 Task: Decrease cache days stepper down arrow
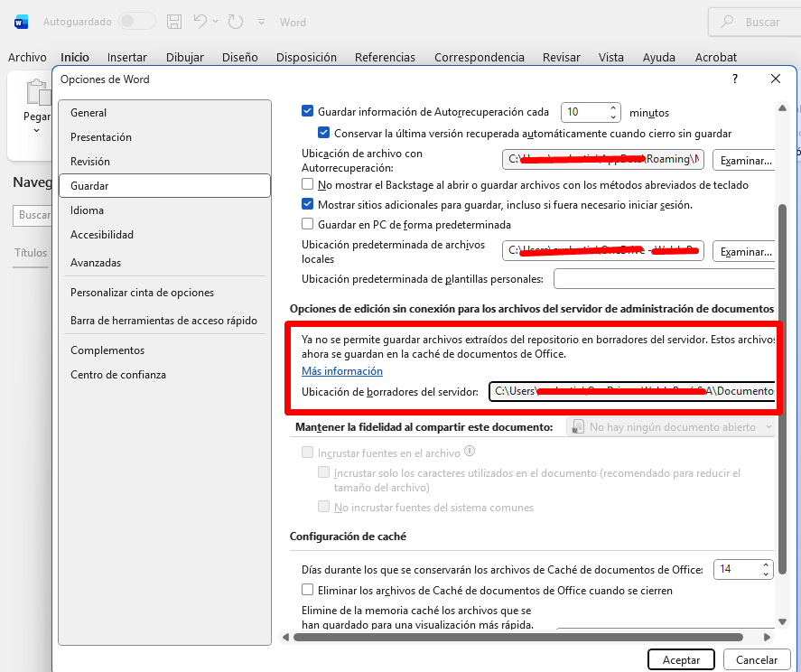point(765,574)
